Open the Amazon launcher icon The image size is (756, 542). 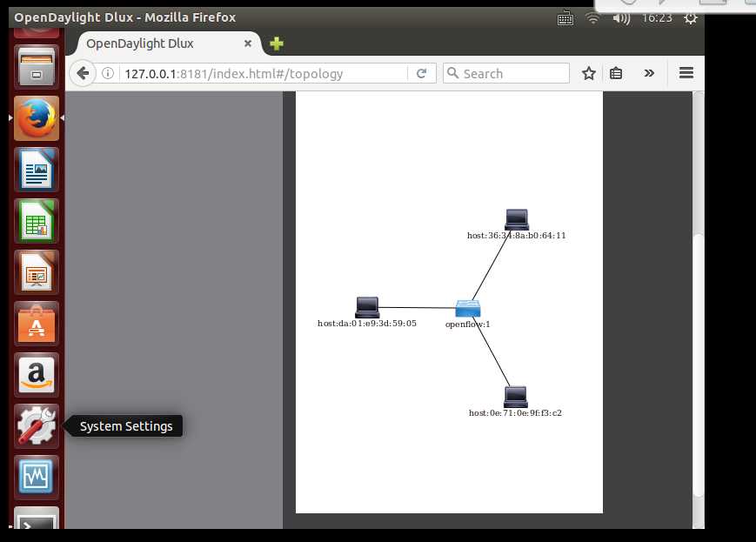point(37,375)
